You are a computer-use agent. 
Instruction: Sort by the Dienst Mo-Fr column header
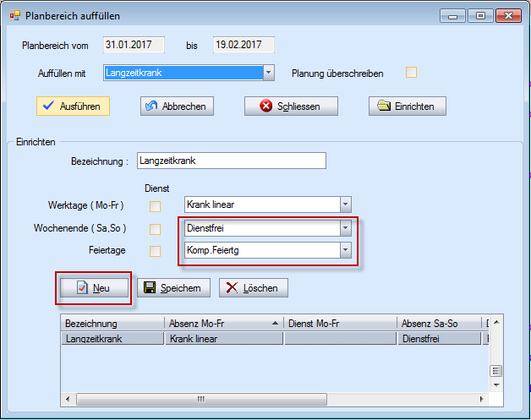[340, 324]
